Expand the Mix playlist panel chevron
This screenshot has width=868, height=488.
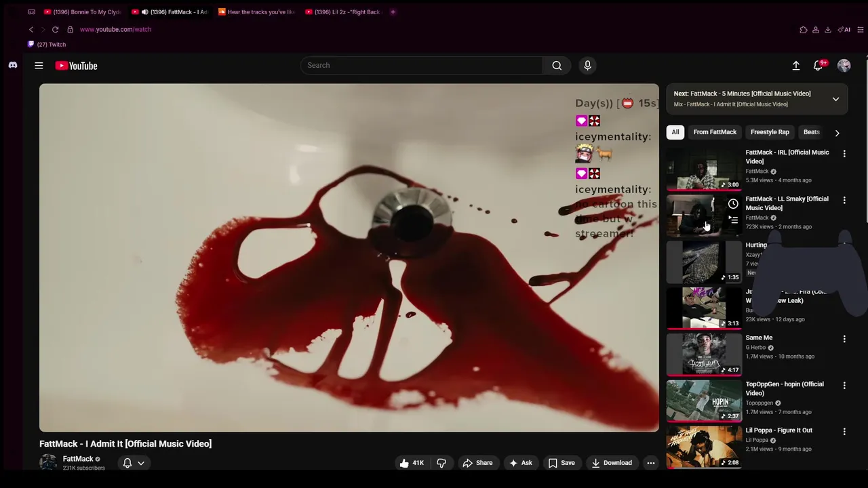click(835, 99)
